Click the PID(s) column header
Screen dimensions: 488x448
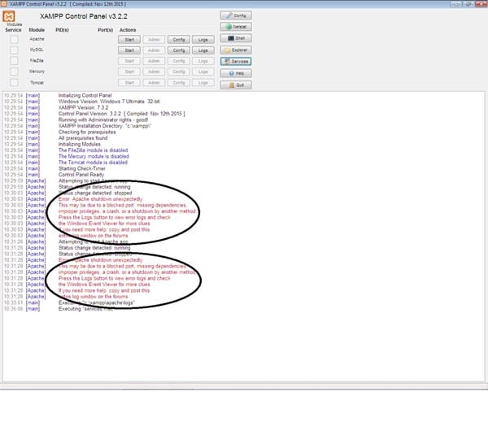click(62, 30)
